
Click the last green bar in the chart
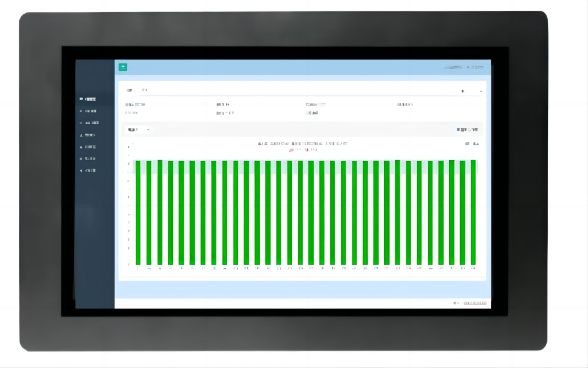[473, 212]
